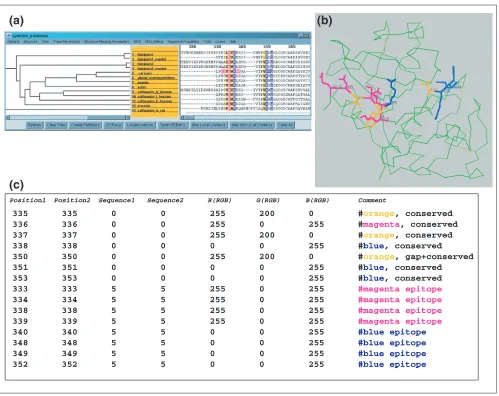Click the alignment panel scrollbar left arrow
499x396 pixels.
point(182,117)
